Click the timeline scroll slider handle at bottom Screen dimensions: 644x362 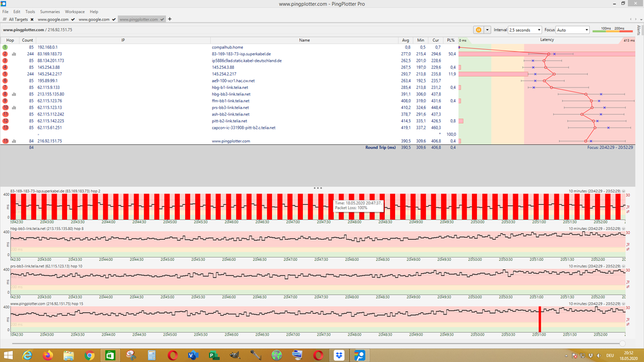(x=622, y=343)
